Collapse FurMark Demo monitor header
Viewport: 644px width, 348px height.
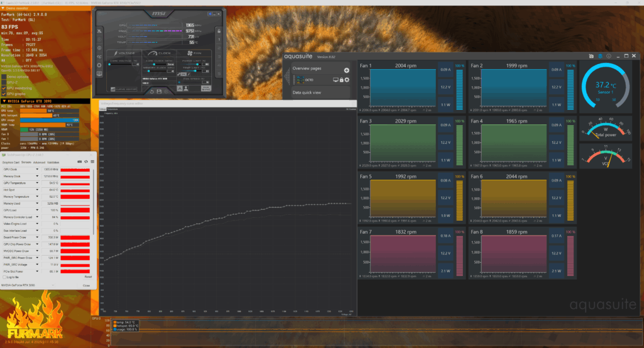pyautogui.click(x=3, y=8)
